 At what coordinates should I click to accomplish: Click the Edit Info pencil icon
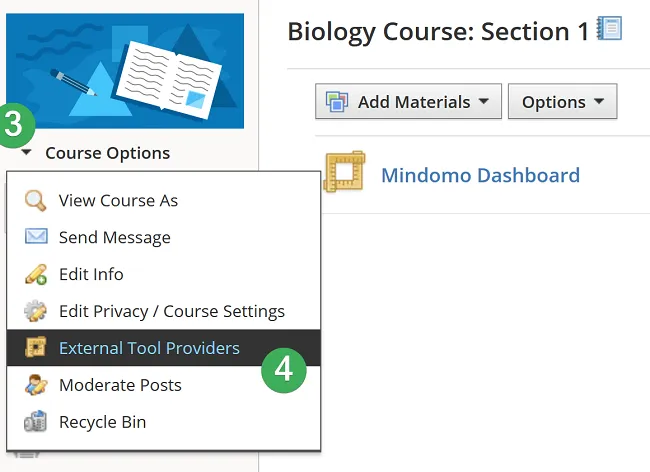pyautogui.click(x=36, y=274)
